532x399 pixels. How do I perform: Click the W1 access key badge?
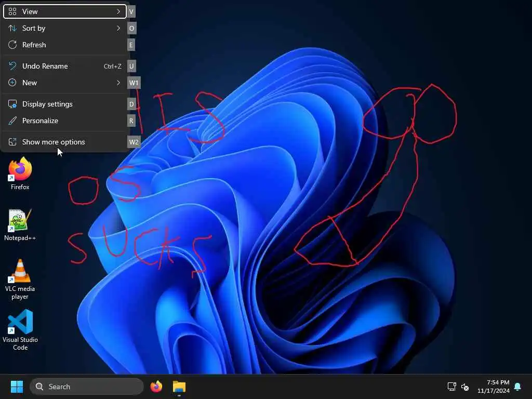134,83
